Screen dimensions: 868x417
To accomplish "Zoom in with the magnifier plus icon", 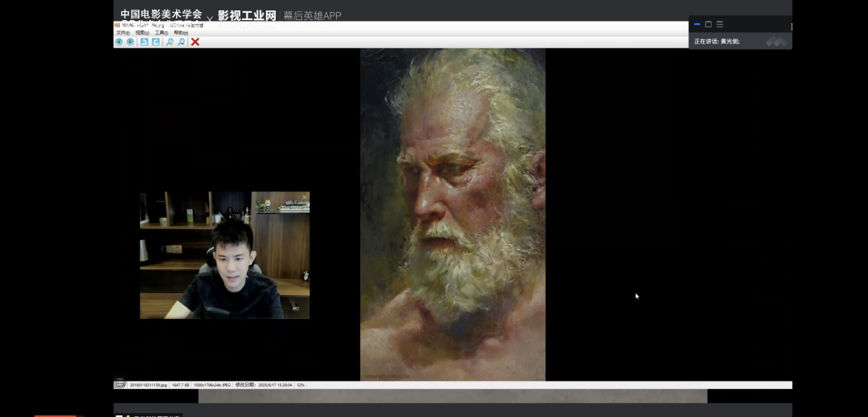I will (x=170, y=42).
